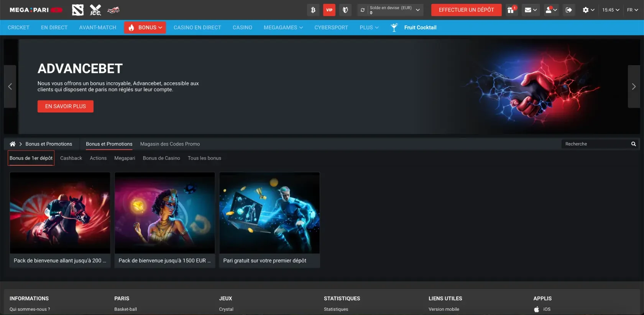Focus the Recherche search field
The width and height of the screenshot is (644, 315).
595,144
